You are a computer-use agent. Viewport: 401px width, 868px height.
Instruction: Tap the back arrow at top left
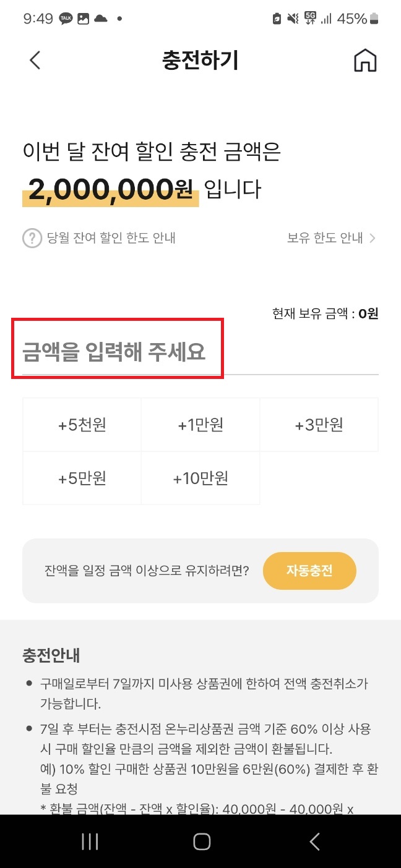pyautogui.click(x=35, y=60)
